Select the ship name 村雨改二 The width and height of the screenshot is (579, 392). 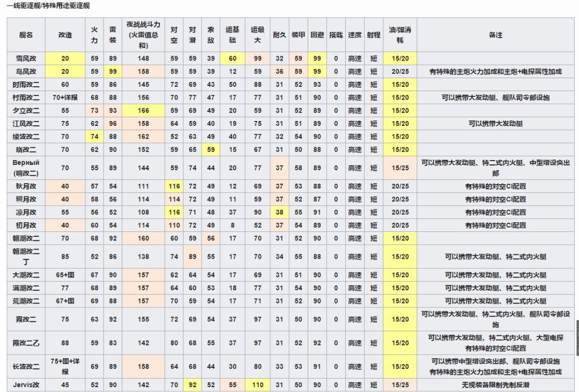coord(26,97)
